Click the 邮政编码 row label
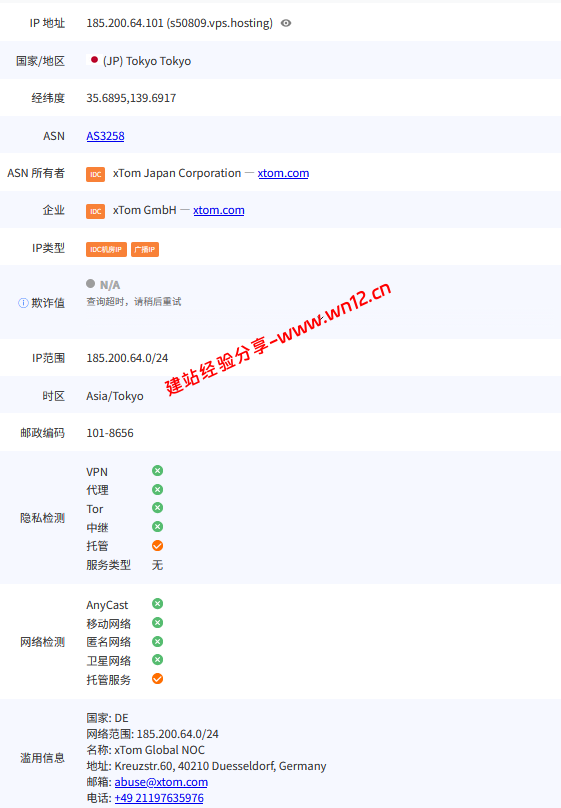Screen dimensions: 561x808 [42, 433]
